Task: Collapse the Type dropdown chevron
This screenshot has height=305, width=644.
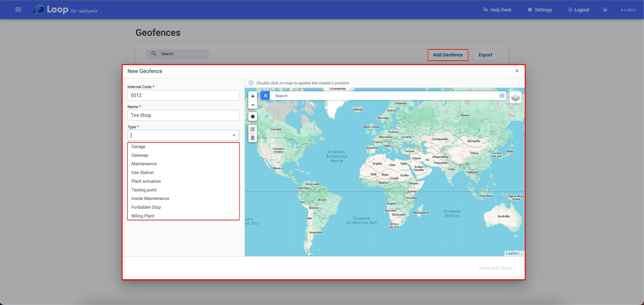Action: click(234, 135)
